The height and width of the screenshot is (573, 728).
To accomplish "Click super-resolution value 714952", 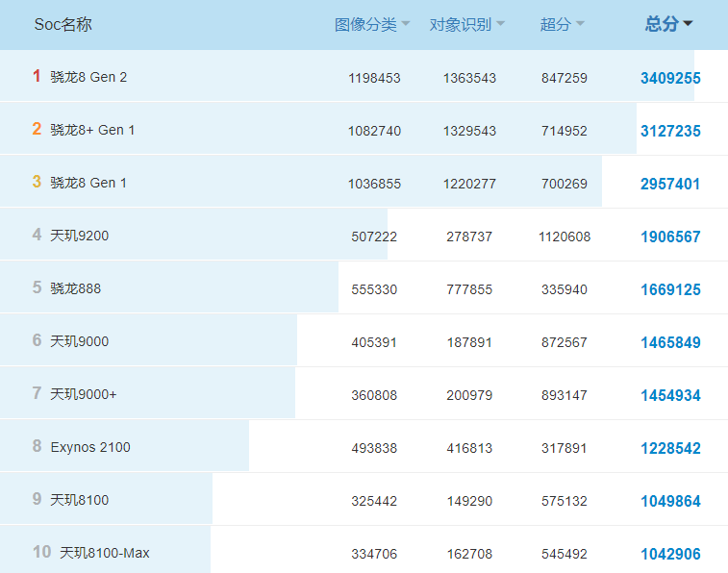I will (x=565, y=131).
